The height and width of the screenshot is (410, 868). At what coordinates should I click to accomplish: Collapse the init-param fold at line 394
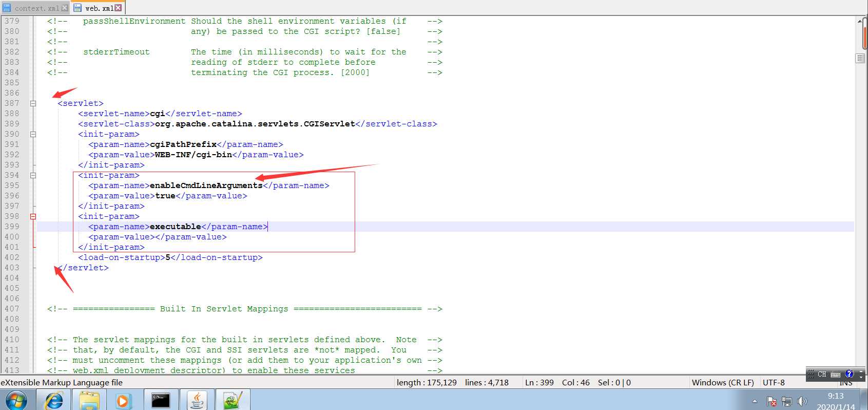(33, 175)
